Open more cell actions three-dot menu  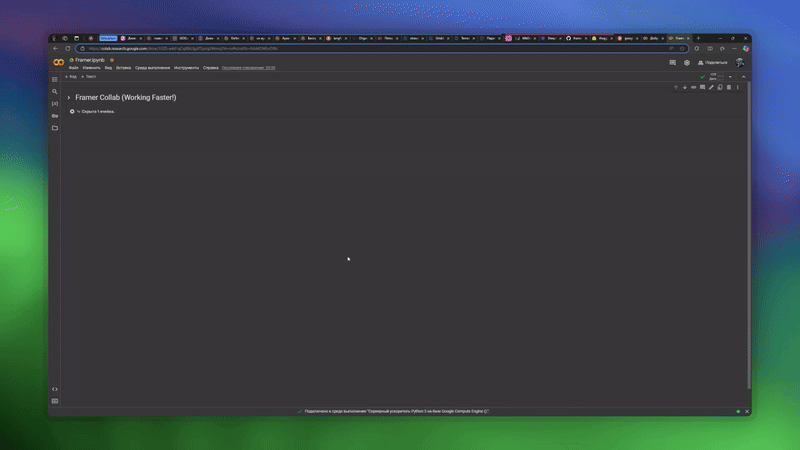coord(738,87)
